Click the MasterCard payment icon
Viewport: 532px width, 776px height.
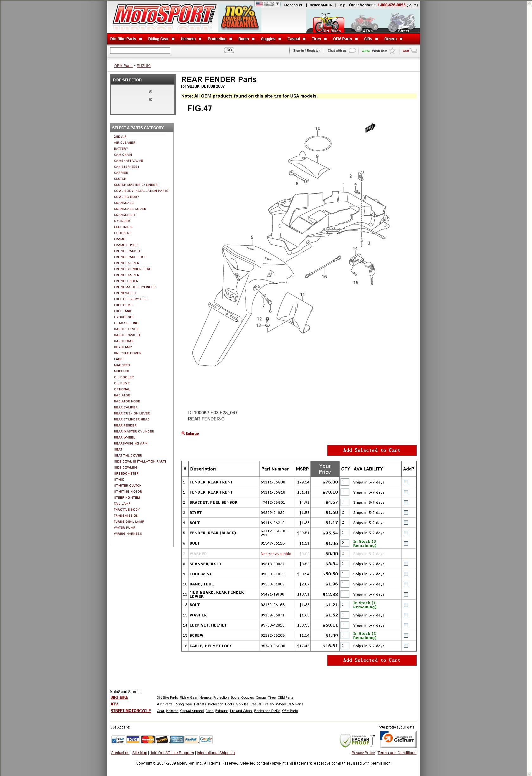(x=147, y=739)
